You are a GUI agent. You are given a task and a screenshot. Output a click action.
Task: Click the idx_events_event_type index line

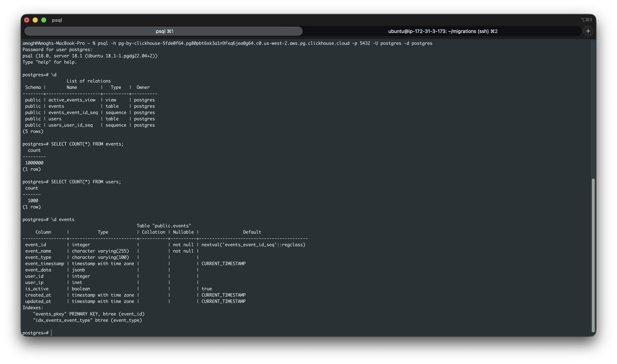pos(87,320)
